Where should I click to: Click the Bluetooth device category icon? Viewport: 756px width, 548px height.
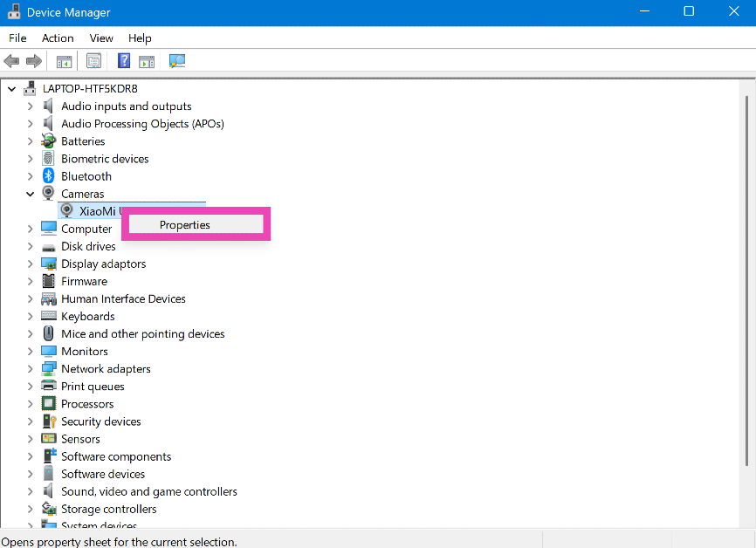click(x=49, y=176)
